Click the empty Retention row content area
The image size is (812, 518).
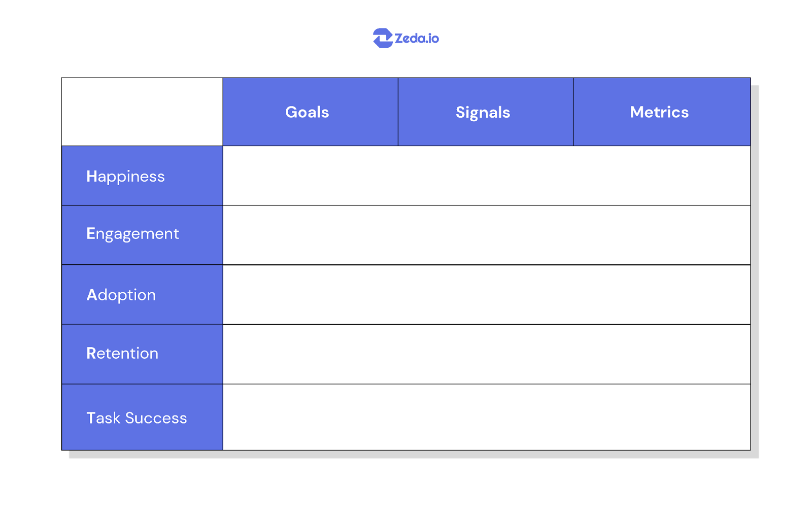click(486, 354)
